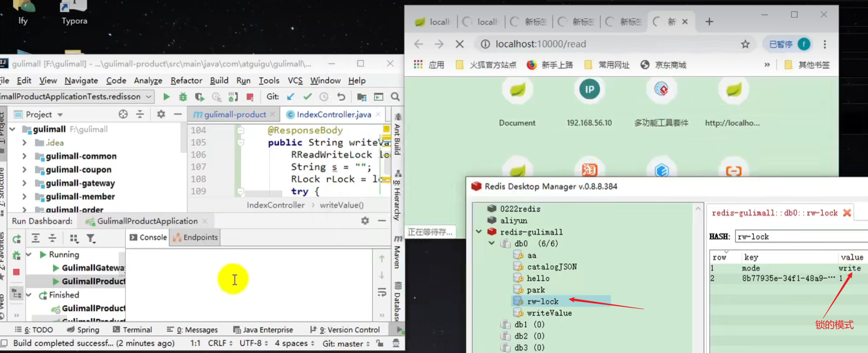Toggle soft-wrap in console output
This screenshot has width=868, height=353.
point(382,292)
